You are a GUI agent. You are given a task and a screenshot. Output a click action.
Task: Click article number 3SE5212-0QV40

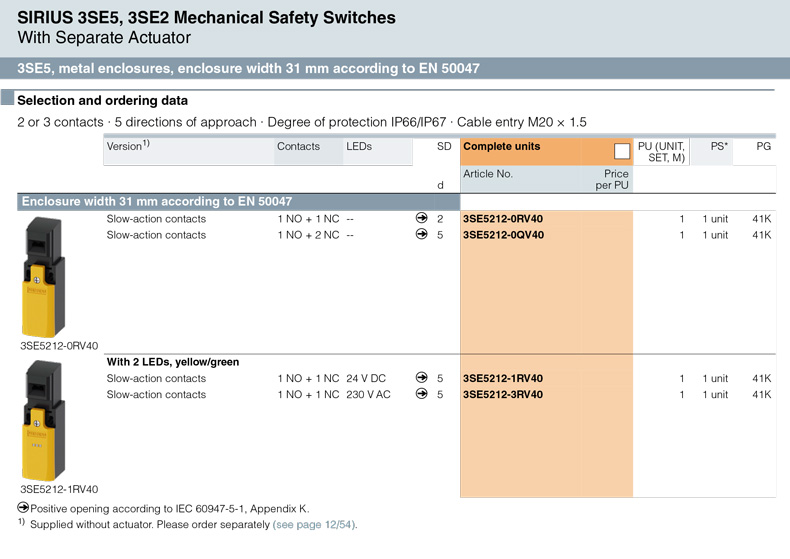point(503,235)
